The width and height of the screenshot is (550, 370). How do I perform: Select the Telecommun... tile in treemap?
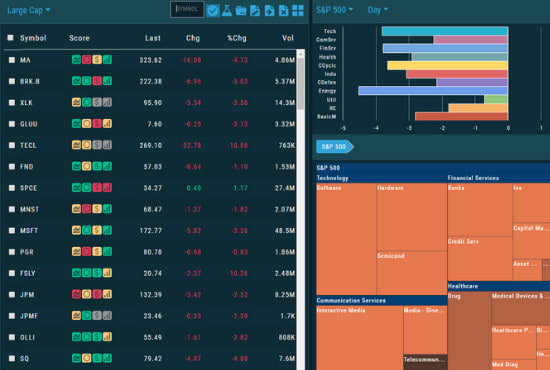[425, 362]
